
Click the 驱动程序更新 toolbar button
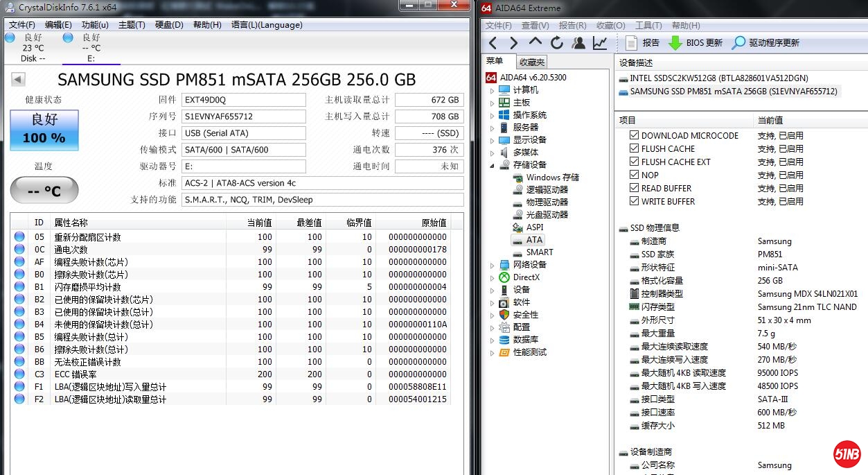click(765, 43)
